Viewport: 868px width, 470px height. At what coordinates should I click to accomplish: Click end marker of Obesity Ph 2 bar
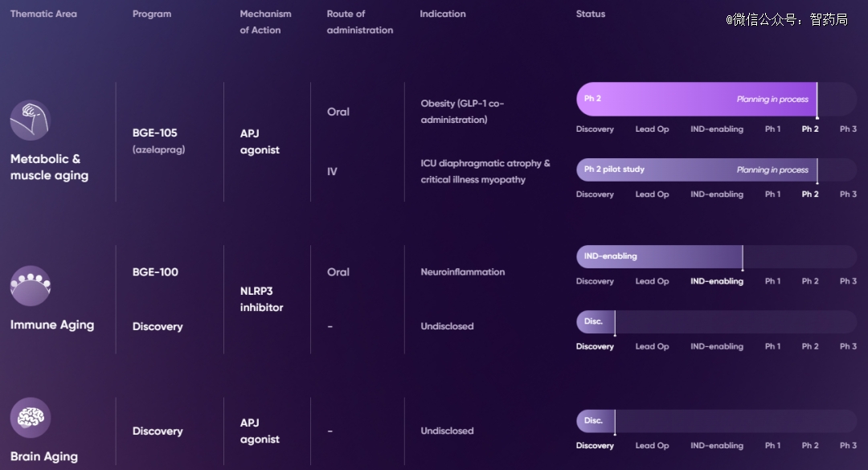tap(817, 100)
